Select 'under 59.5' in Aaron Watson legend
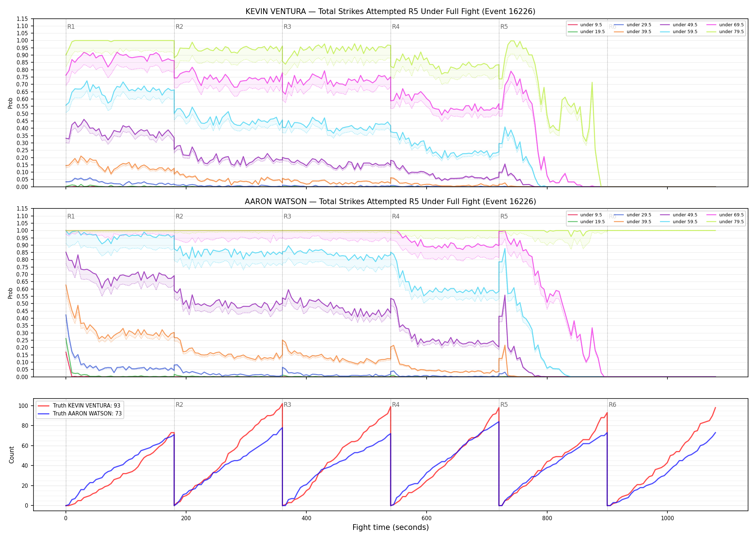The height and width of the screenshot is (540, 756). pos(685,222)
